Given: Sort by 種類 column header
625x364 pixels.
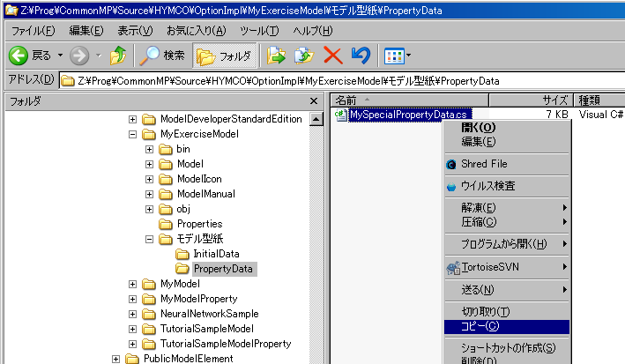Looking at the screenshot, I should point(599,100).
